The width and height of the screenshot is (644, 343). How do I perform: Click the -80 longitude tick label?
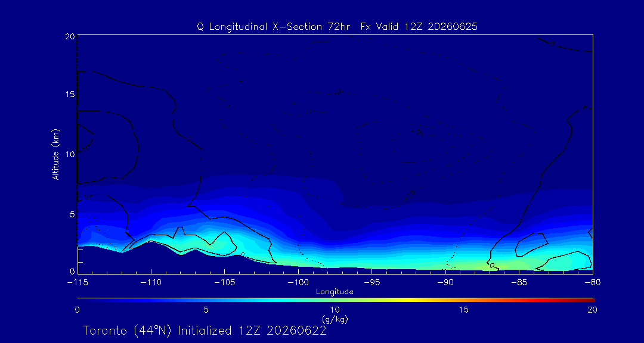click(593, 283)
